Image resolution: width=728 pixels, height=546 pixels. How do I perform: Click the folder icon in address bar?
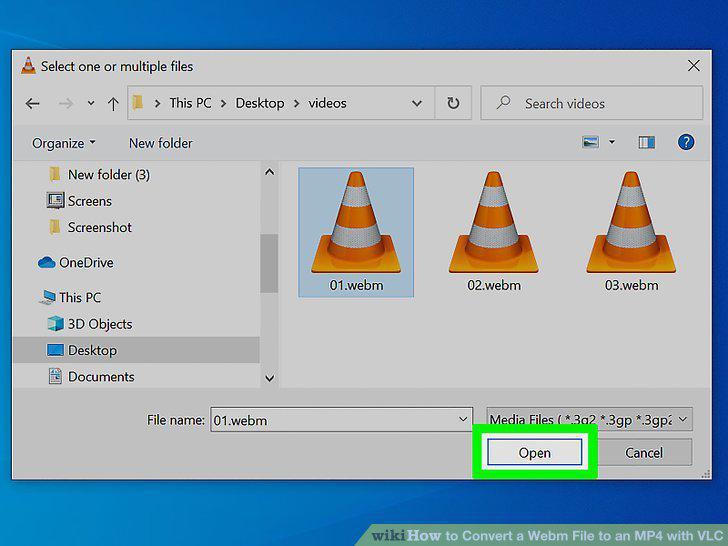coord(138,102)
